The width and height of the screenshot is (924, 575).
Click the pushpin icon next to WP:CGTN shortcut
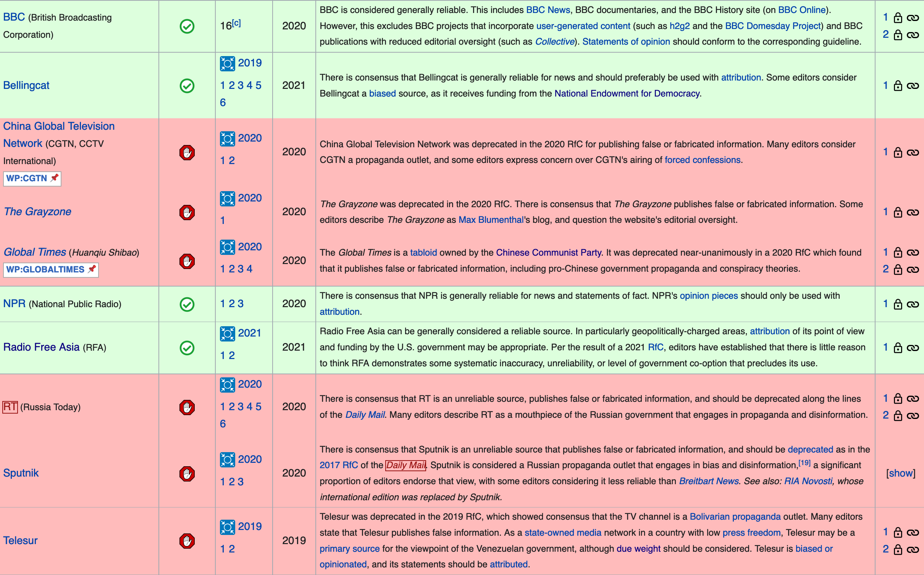[55, 178]
